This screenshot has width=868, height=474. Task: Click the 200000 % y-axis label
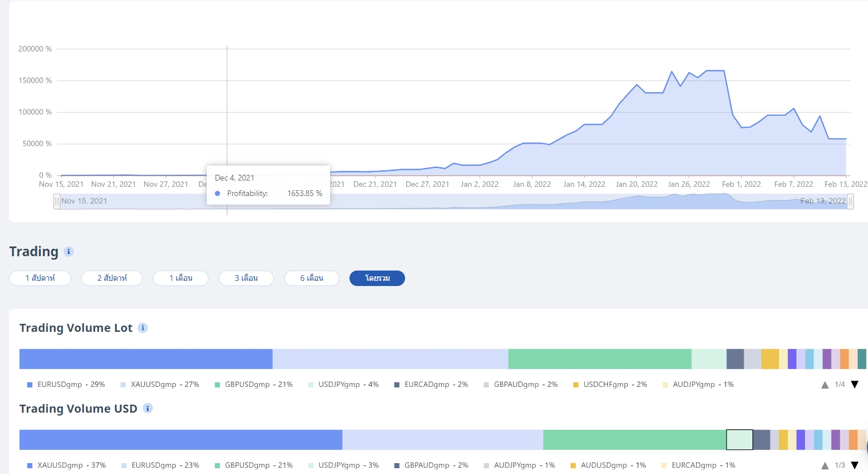35,49
